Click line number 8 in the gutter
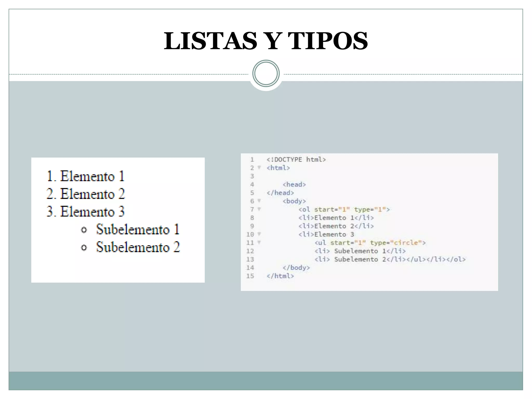Viewport: 532px width, 399px height. [252, 218]
